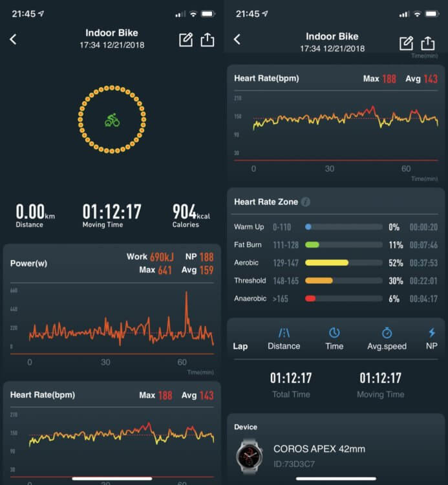Tap the edit icon on the left screen

click(x=186, y=39)
